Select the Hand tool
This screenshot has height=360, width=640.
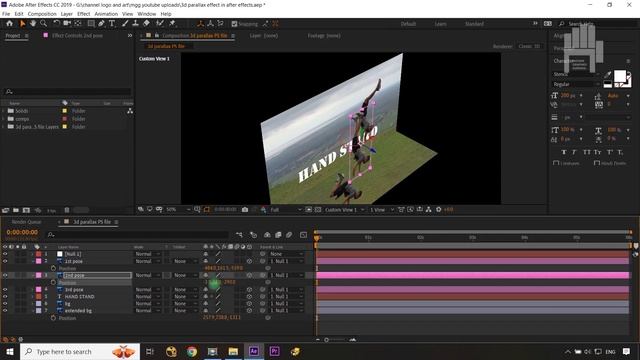[33, 24]
